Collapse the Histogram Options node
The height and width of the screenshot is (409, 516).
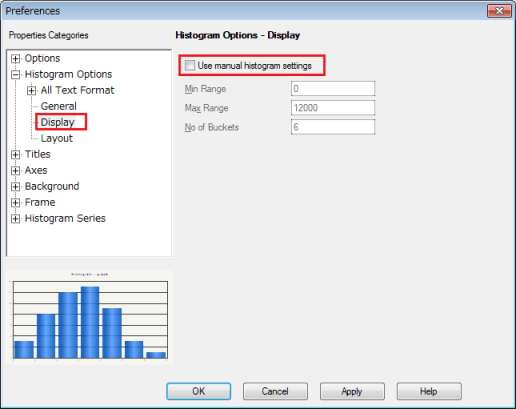click(x=15, y=74)
